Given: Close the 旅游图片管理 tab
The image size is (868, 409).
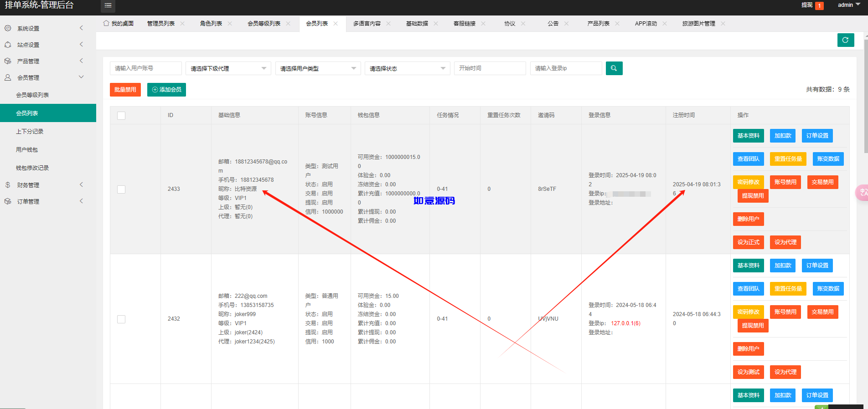Looking at the screenshot, I should click(x=723, y=24).
